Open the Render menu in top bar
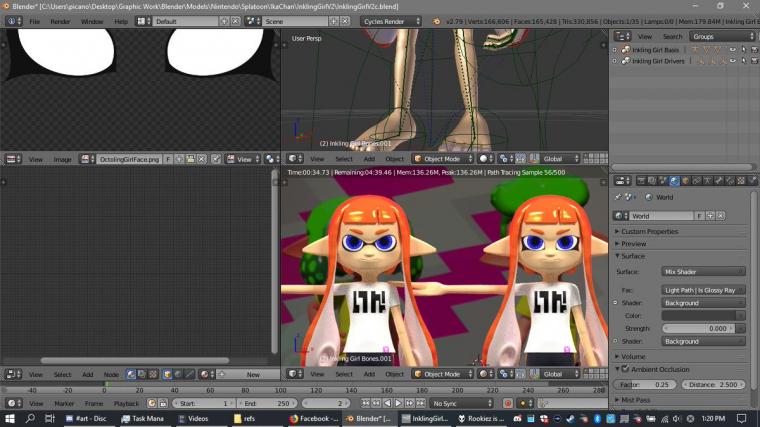This screenshot has height=427, width=760. (x=60, y=22)
